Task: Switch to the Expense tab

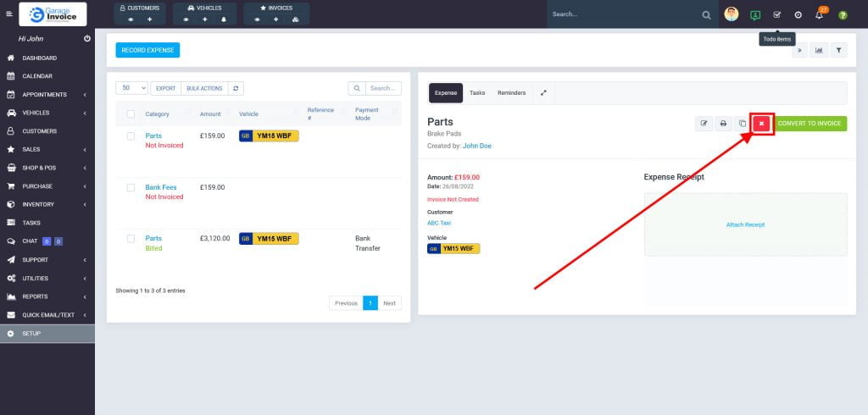Action: pyautogui.click(x=446, y=93)
